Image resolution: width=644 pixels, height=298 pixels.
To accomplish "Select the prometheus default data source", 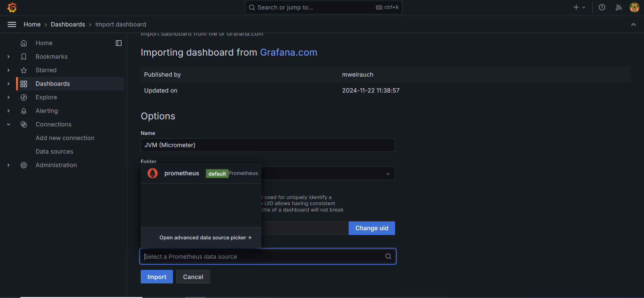I will [201, 173].
